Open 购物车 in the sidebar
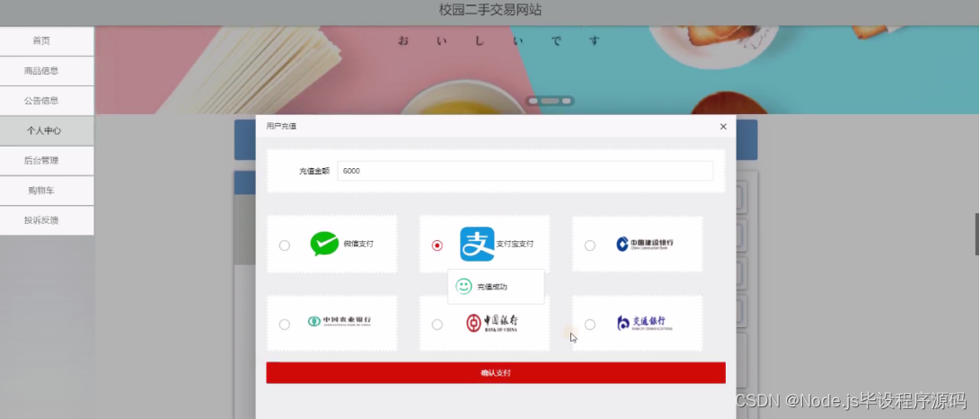Screen dimensions: 980x419 pyautogui.click(x=47, y=191)
